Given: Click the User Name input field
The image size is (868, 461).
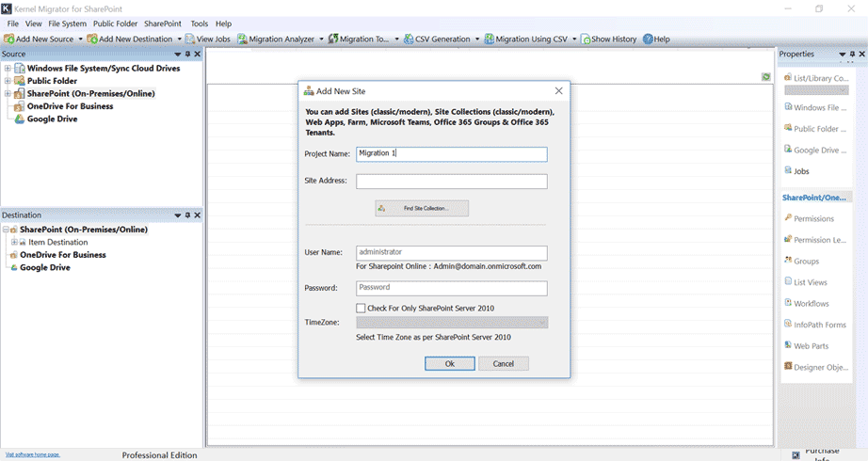Looking at the screenshot, I should pos(452,253).
